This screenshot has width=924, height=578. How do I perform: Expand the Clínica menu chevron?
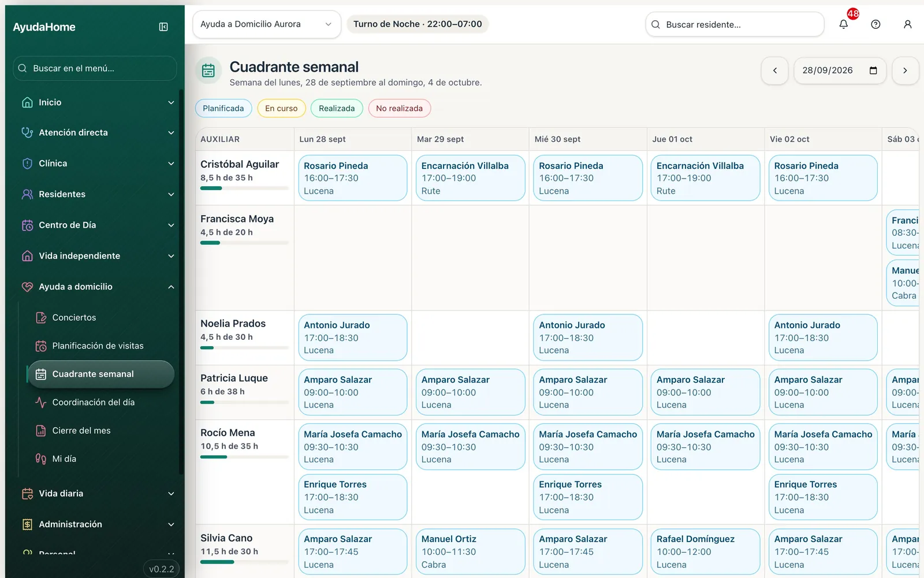point(171,164)
